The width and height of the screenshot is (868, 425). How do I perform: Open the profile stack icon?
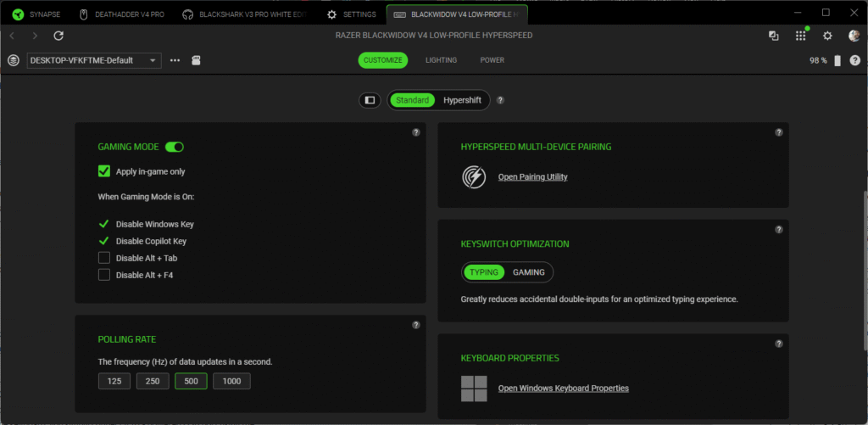pyautogui.click(x=14, y=60)
